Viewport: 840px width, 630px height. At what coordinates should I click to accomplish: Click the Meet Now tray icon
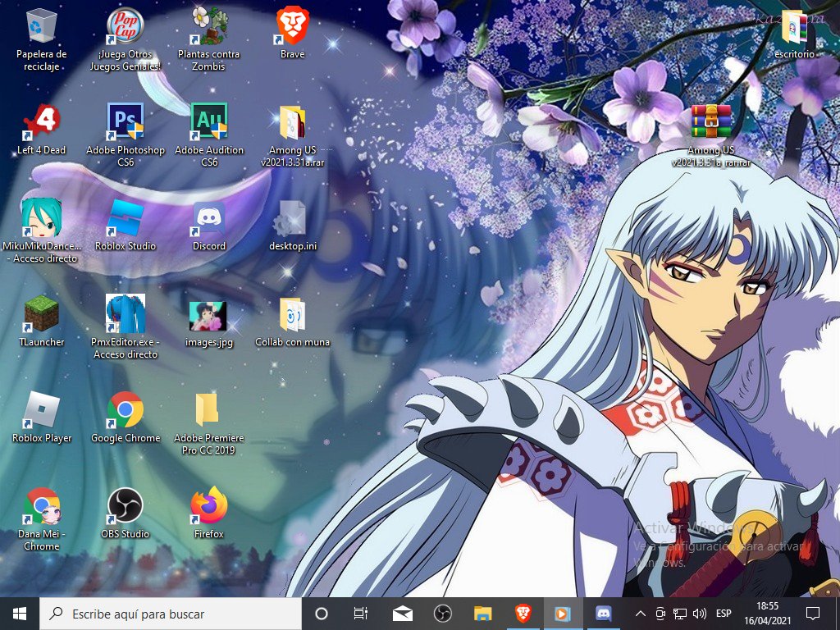pos(660,614)
